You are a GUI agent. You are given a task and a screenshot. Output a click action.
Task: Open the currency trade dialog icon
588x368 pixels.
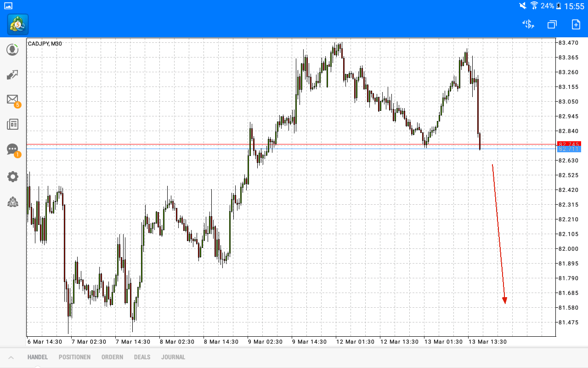click(x=528, y=24)
